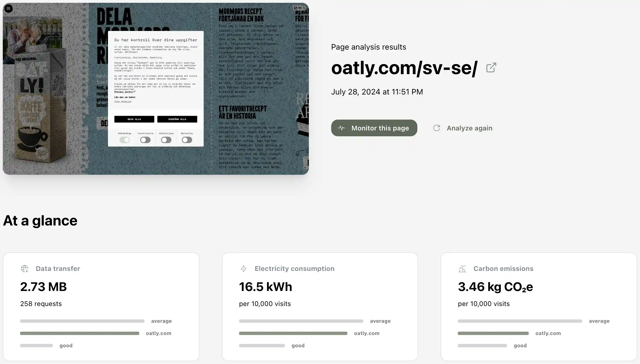Image resolution: width=640 pixels, height=364 pixels.
Task: Click the hamburger menu icon top-left
Action: pyautogui.click(x=8, y=8)
